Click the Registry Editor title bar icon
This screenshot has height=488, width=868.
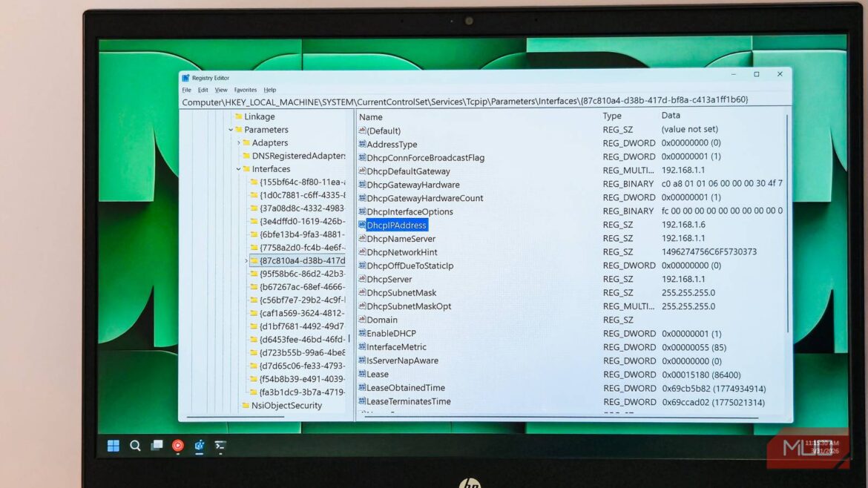(x=187, y=77)
